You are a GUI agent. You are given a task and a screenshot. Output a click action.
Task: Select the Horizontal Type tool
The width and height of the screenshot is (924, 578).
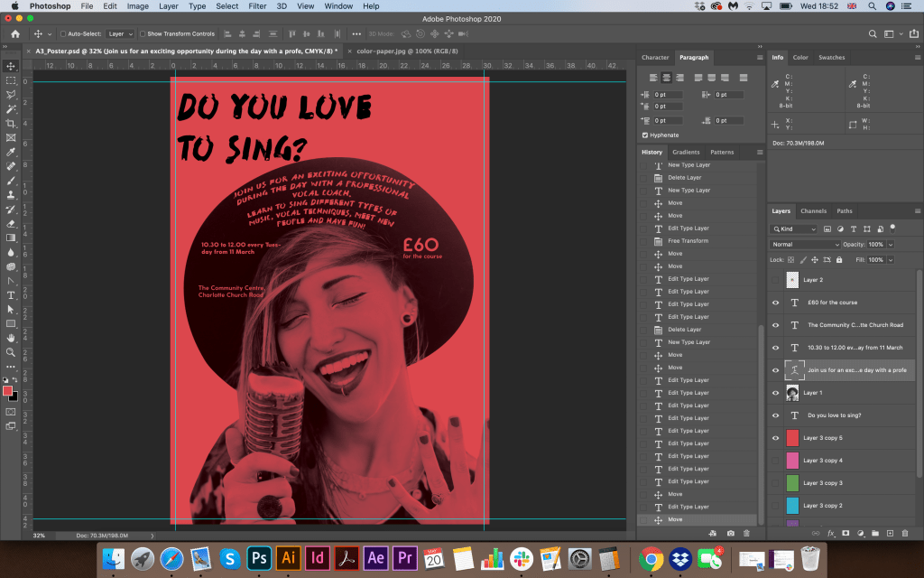pos(11,295)
